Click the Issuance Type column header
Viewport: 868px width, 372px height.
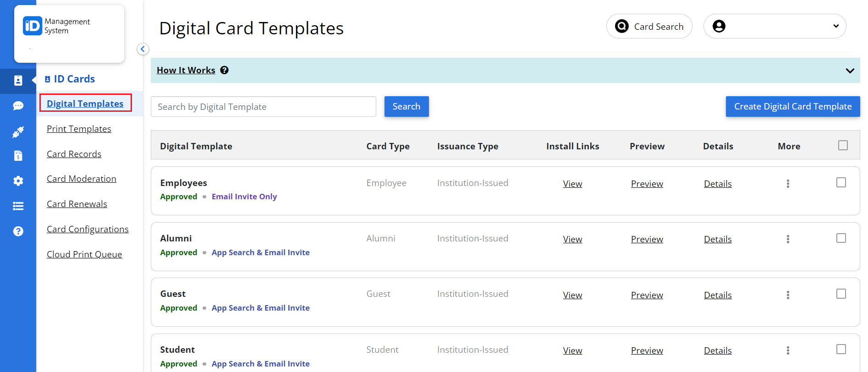467,146
